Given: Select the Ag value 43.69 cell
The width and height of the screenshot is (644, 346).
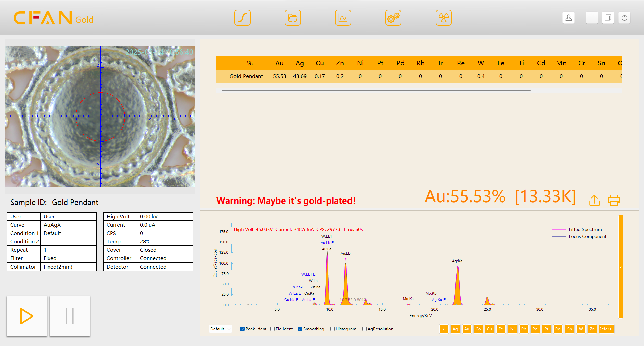Looking at the screenshot, I should pyautogui.click(x=300, y=76).
